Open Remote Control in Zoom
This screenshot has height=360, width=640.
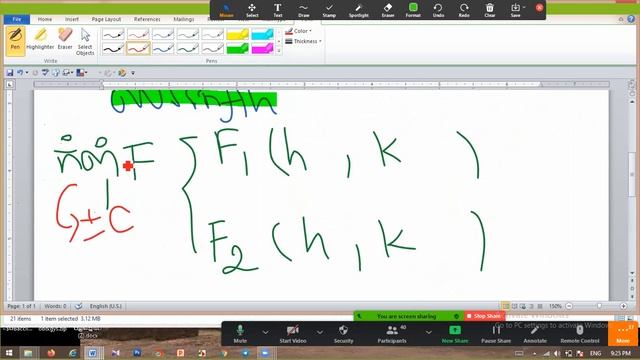point(580,334)
